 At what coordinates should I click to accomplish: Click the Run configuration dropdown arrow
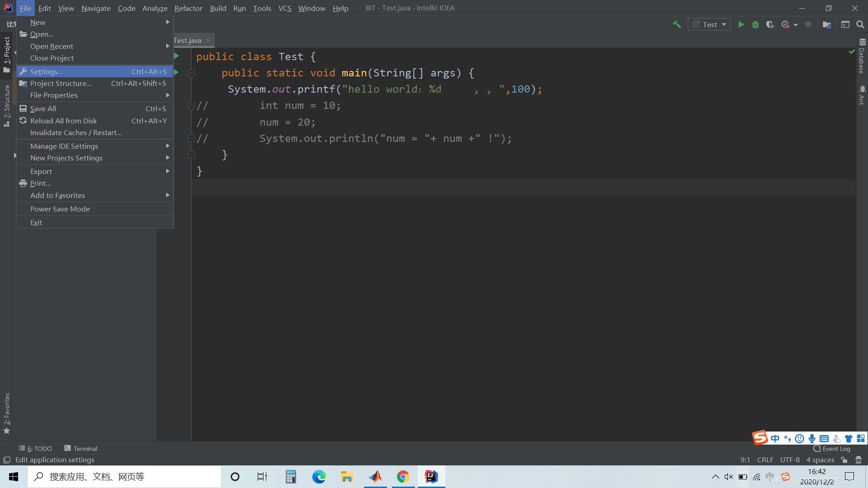[724, 24]
